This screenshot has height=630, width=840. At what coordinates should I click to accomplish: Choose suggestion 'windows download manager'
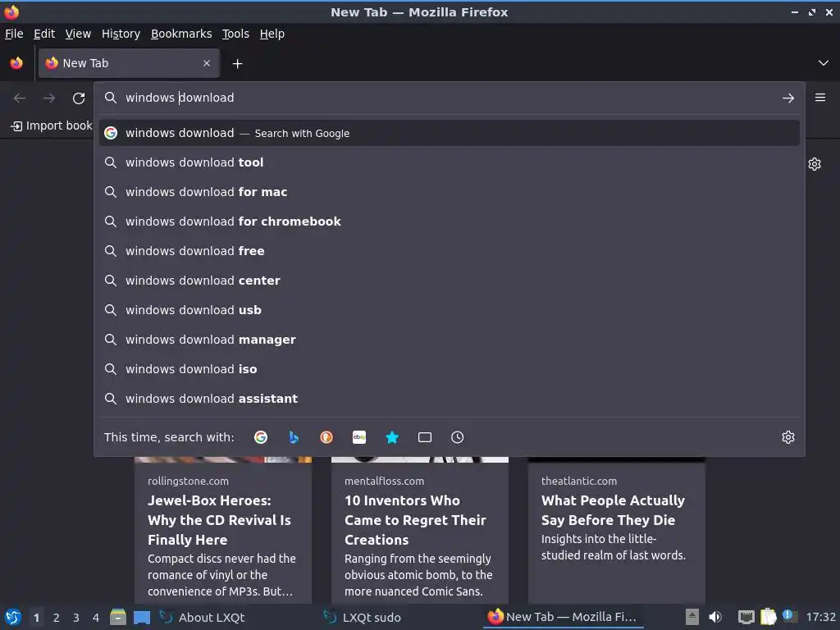click(x=449, y=340)
